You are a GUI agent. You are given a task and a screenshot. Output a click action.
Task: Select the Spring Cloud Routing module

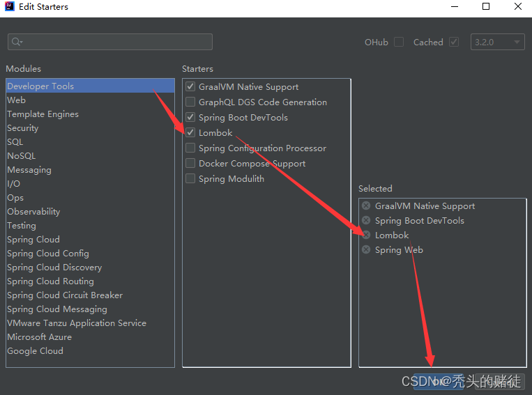pos(90,281)
